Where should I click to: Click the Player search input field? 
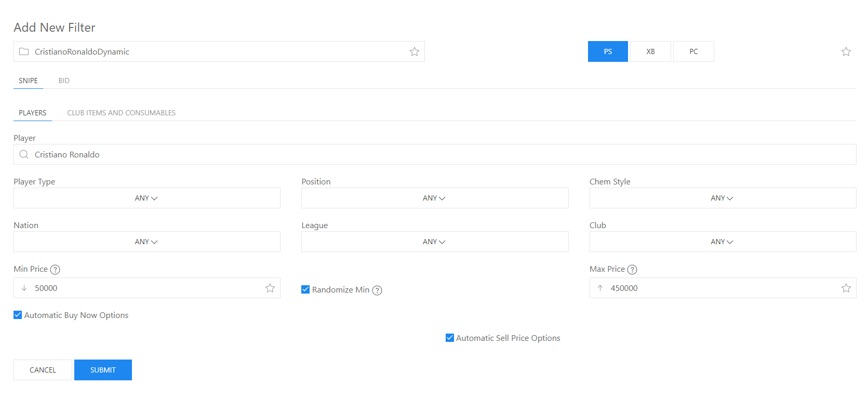435,154
